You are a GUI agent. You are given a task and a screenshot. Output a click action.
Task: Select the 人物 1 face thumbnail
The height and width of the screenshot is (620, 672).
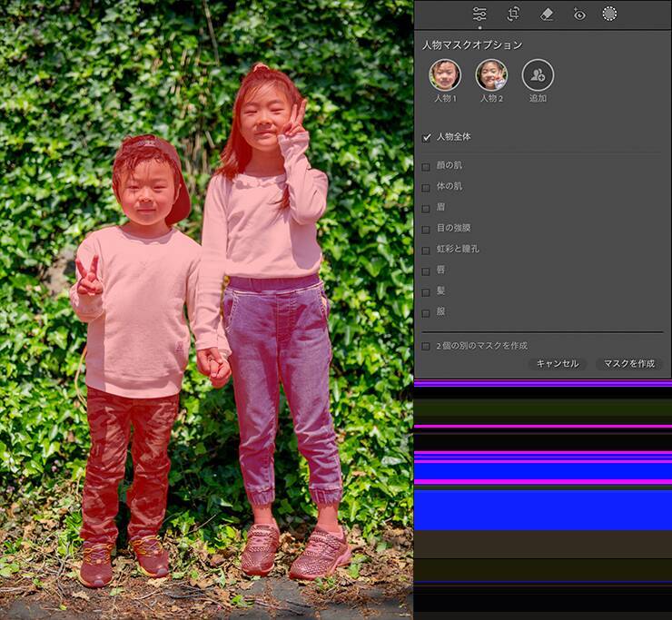pos(445,75)
